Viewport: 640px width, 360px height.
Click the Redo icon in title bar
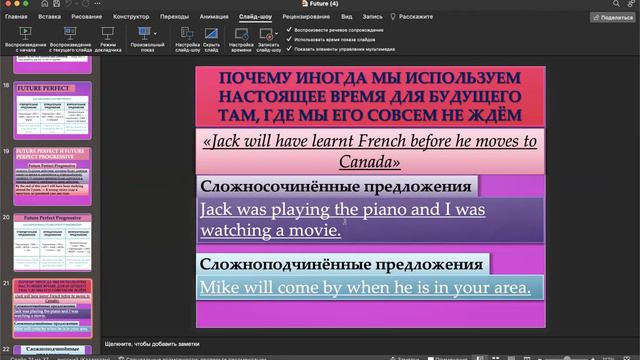click(85, 3)
